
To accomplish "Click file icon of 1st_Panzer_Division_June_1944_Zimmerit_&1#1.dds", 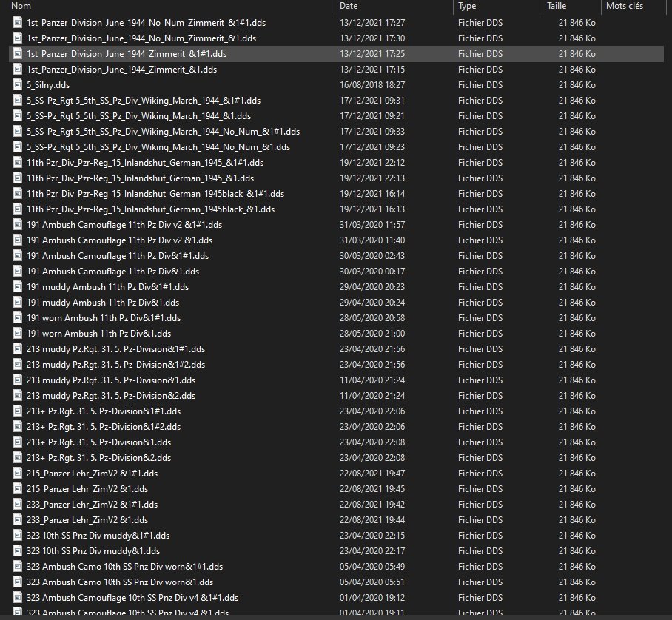I will 18,53.
